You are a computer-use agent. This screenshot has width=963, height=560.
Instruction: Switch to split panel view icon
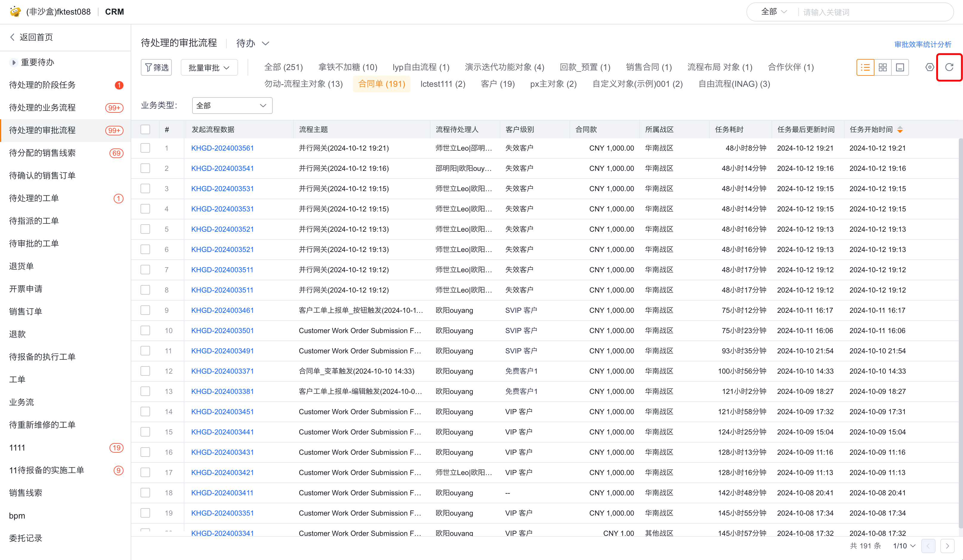(x=900, y=68)
